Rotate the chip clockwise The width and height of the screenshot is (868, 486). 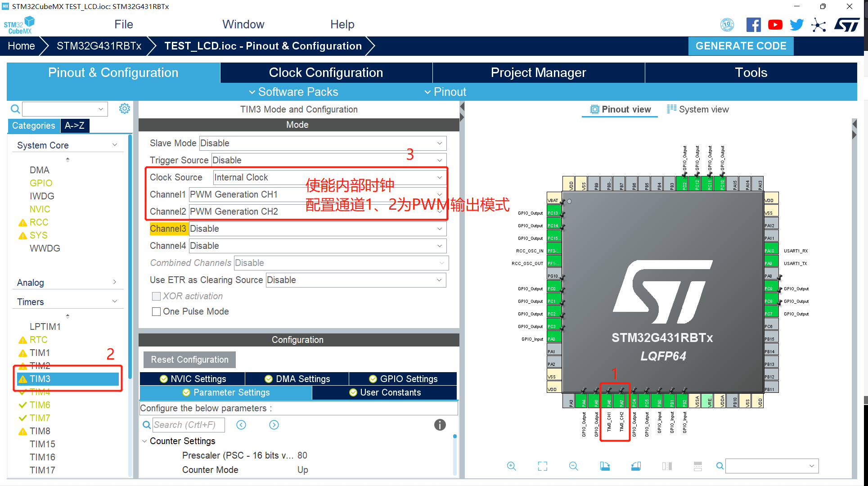point(605,466)
